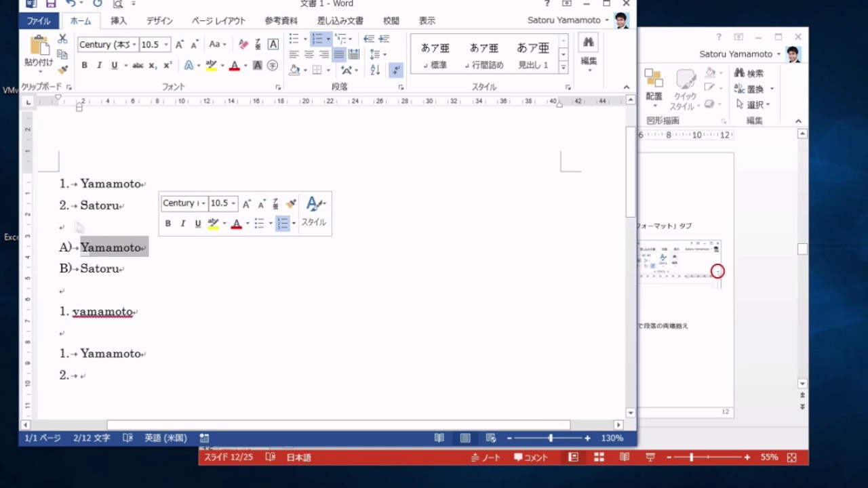This screenshot has height=488, width=868.
Task: Click Format Painter brush in the mini toolbar
Action: (291, 204)
